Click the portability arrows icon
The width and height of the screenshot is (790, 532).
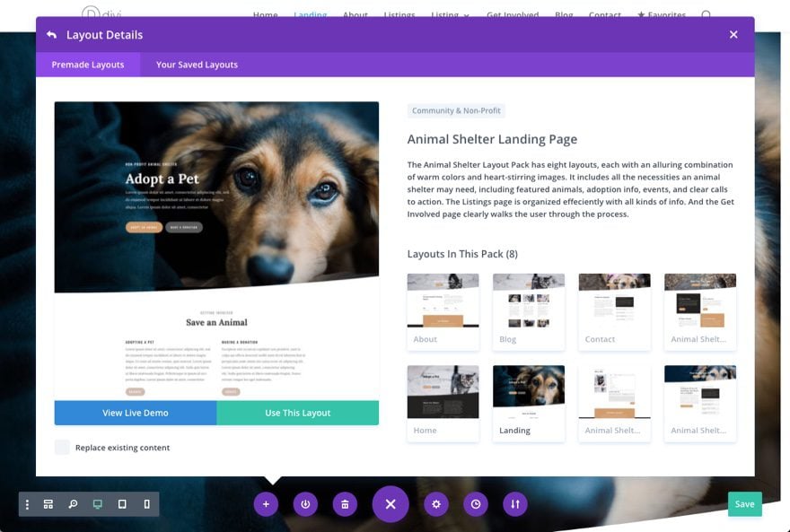click(515, 504)
